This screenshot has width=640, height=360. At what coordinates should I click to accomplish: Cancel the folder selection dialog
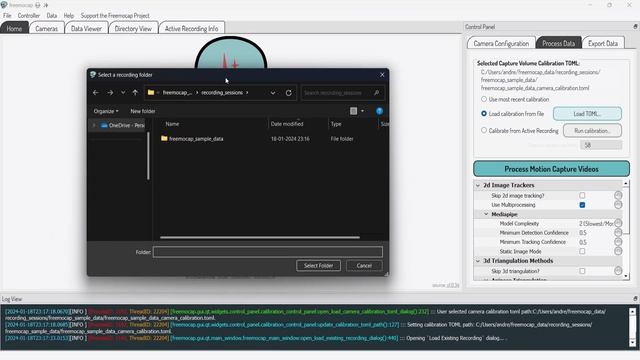364,265
